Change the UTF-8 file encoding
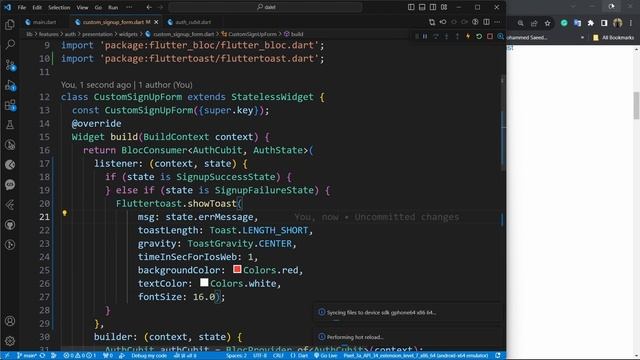This screenshot has height=360, width=640. (x=260, y=356)
